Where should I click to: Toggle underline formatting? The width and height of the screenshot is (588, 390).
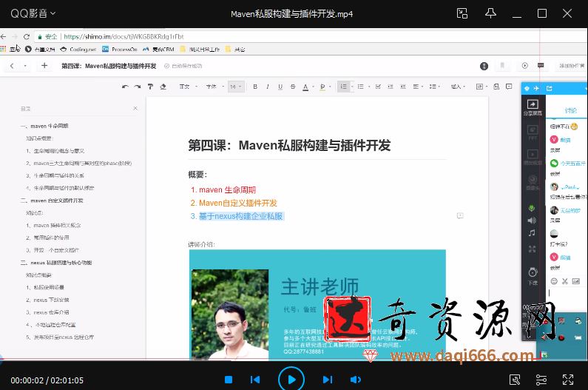(280, 87)
